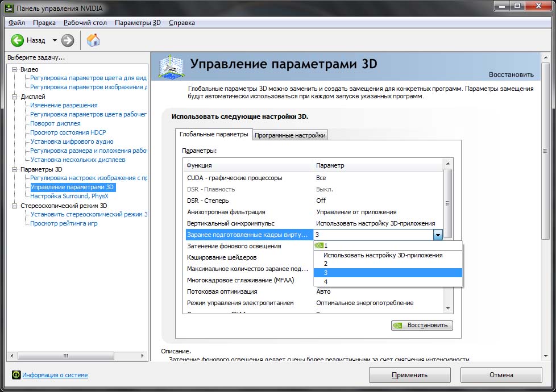The image size is (556, 392).
Task: Click task tree scroll right arrow
Action: (143, 356)
